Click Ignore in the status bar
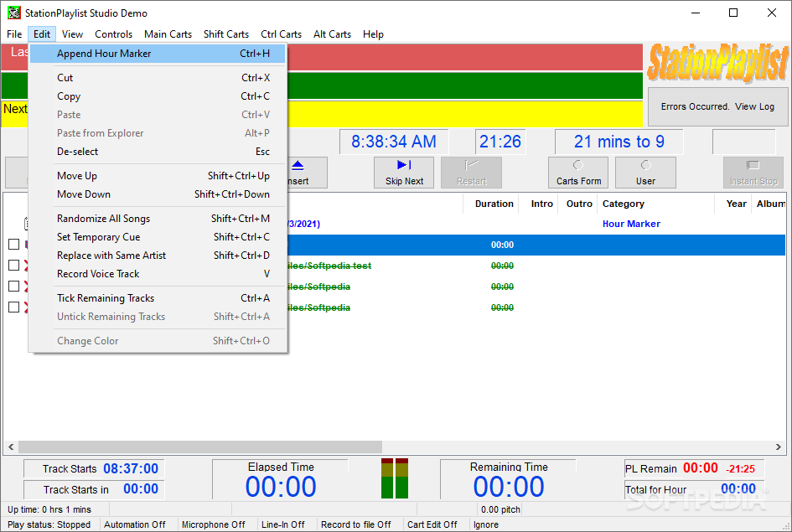The image size is (792, 532). click(486, 524)
